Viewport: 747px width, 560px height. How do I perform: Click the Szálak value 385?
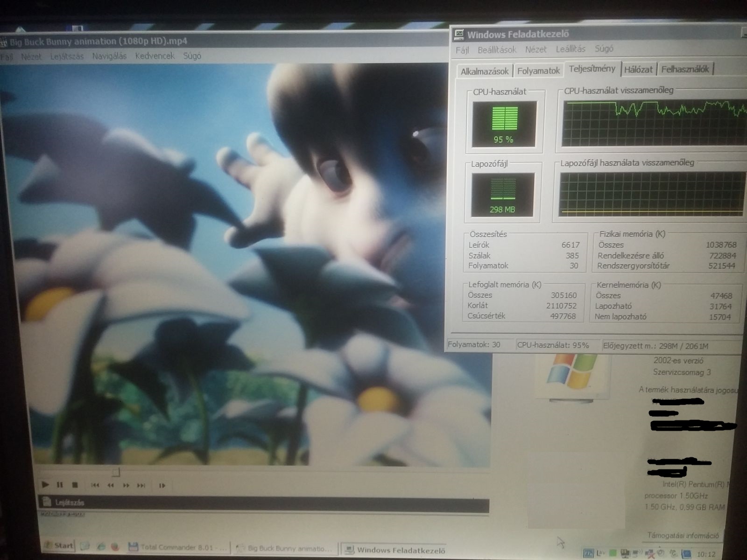point(572,256)
